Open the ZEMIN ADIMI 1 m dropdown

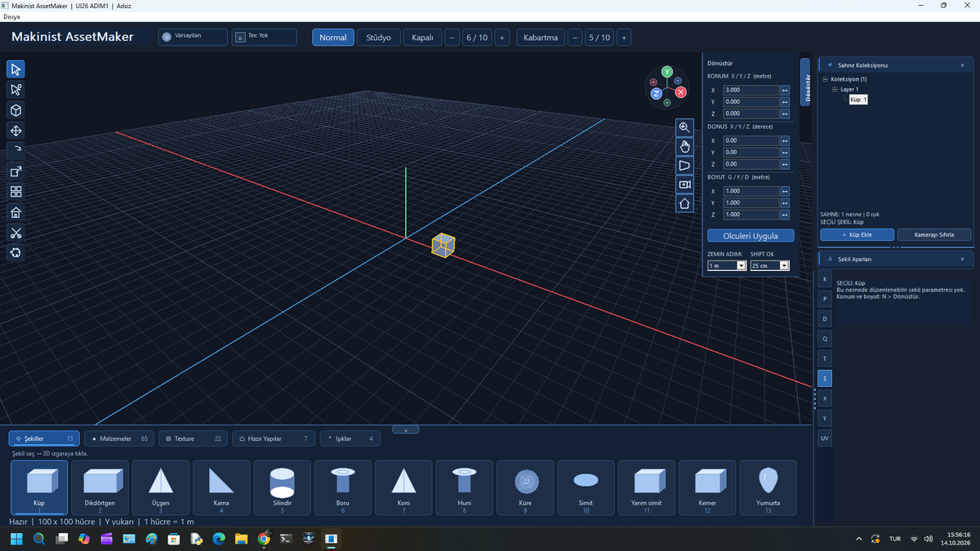pos(727,265)
